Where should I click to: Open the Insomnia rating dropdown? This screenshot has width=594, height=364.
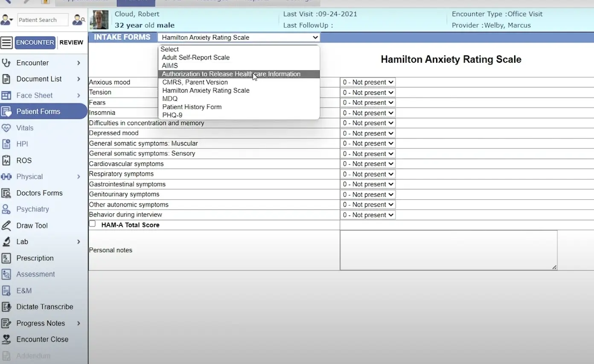pos(367,113)
